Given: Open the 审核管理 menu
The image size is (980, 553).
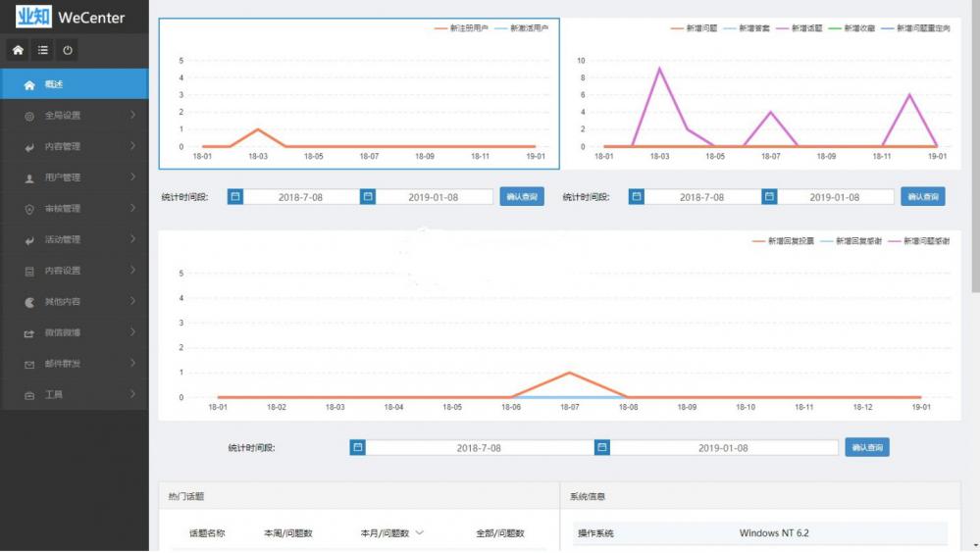Looking at the screenshot, I should [x=75, y=208].
